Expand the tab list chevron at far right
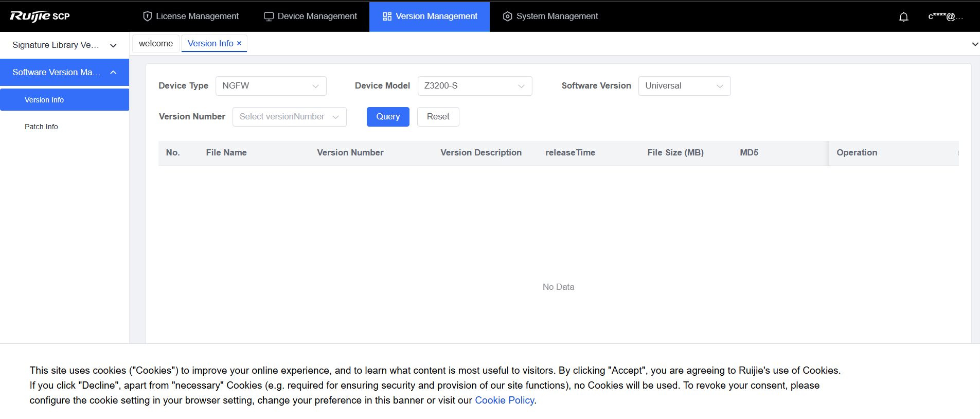980x419 pixels. pos(974,44)
